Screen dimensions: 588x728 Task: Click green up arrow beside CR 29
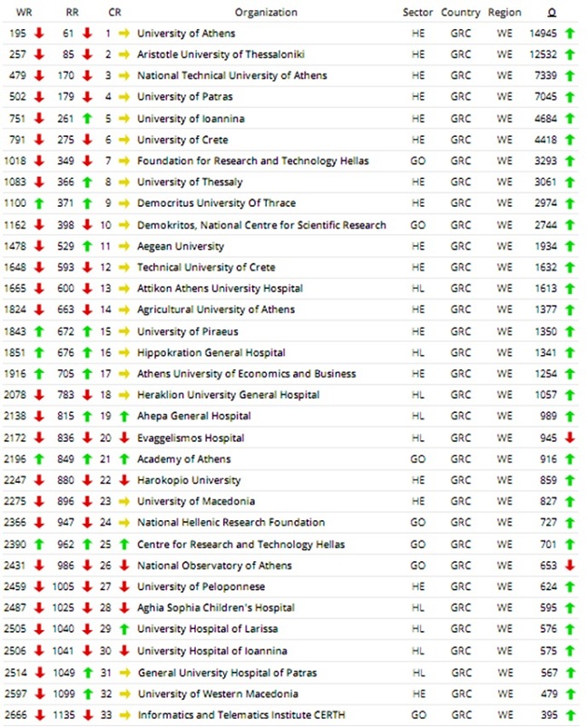coord(124,629)
